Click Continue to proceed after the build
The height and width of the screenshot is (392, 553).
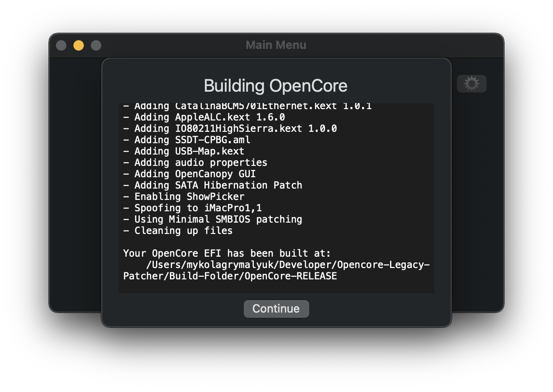coord(276,309)
